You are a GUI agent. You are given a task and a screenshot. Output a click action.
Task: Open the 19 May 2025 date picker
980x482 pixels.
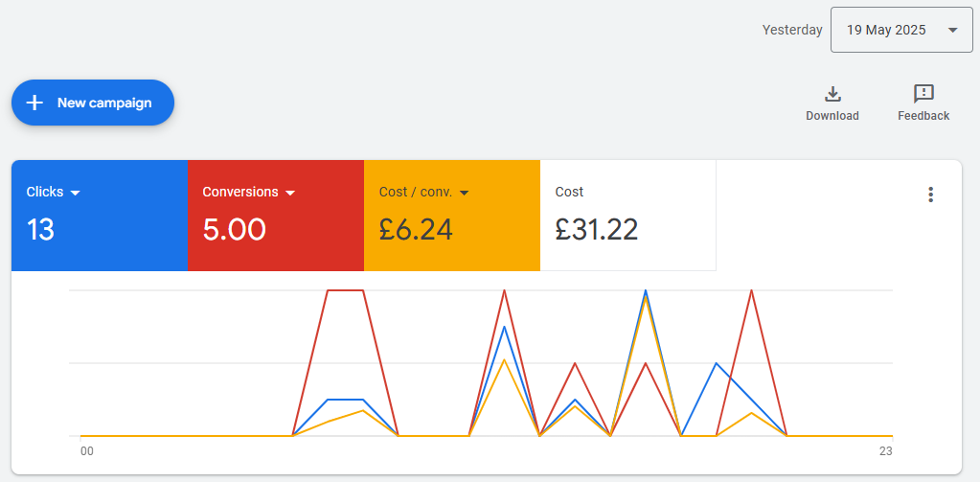[901, 30]
